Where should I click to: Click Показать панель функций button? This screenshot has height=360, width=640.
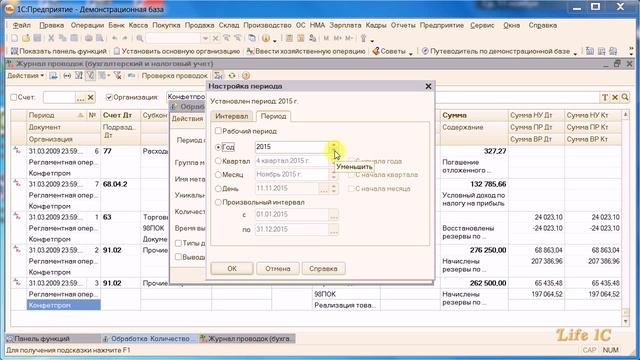(x=59, y=51)
